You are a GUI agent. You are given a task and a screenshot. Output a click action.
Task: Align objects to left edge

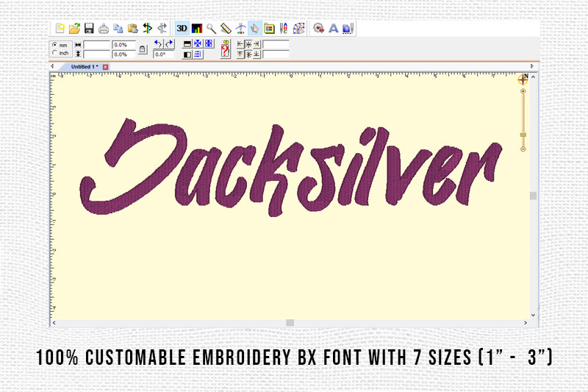[x=240, y=44]
